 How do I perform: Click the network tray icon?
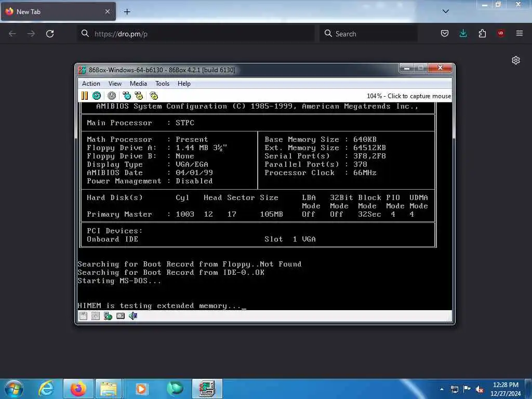click(x=455, y=389)
